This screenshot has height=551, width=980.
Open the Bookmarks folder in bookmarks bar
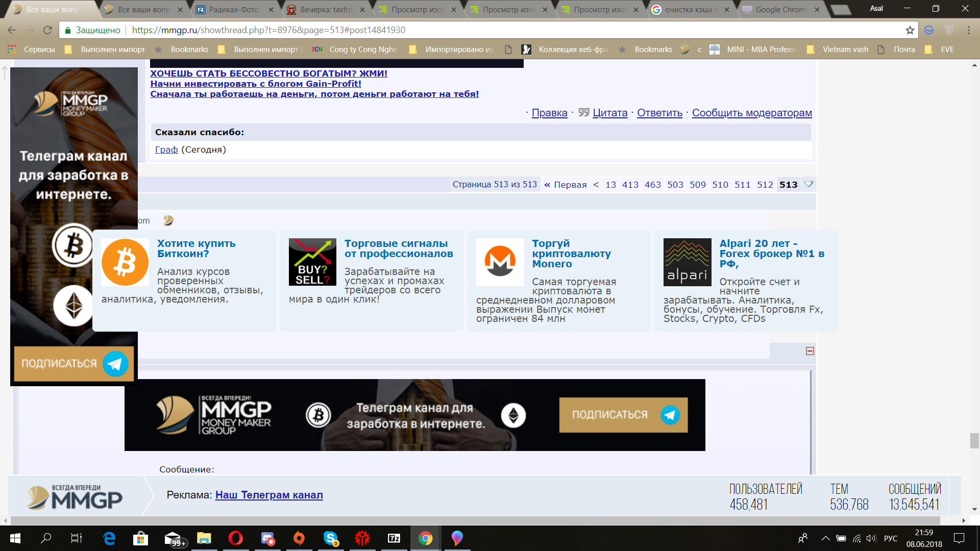(x=189, y=49)
